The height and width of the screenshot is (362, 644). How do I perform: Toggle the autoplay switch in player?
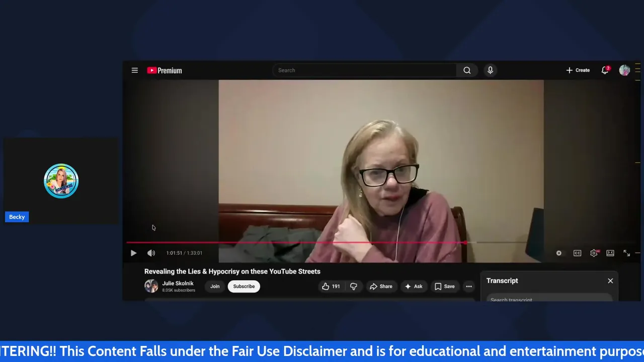tap(559, 253)
